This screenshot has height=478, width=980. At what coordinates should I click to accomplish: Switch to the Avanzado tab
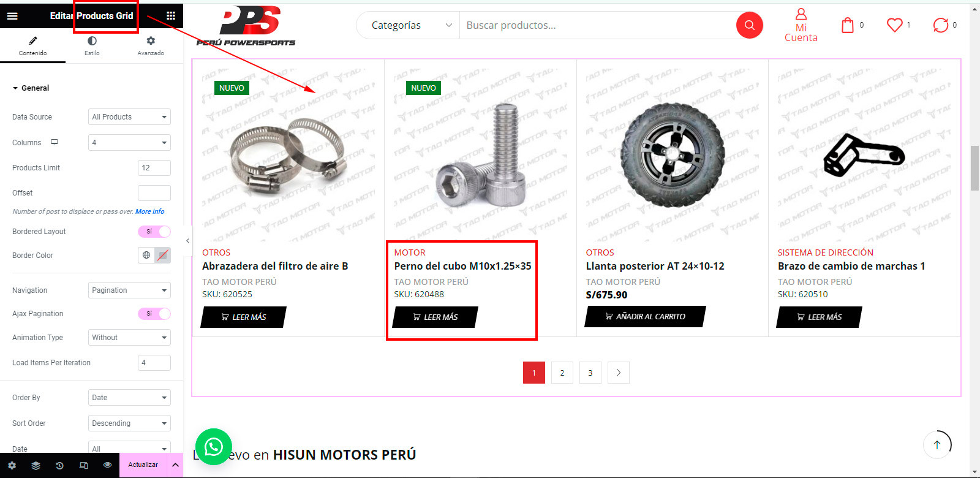151,46
